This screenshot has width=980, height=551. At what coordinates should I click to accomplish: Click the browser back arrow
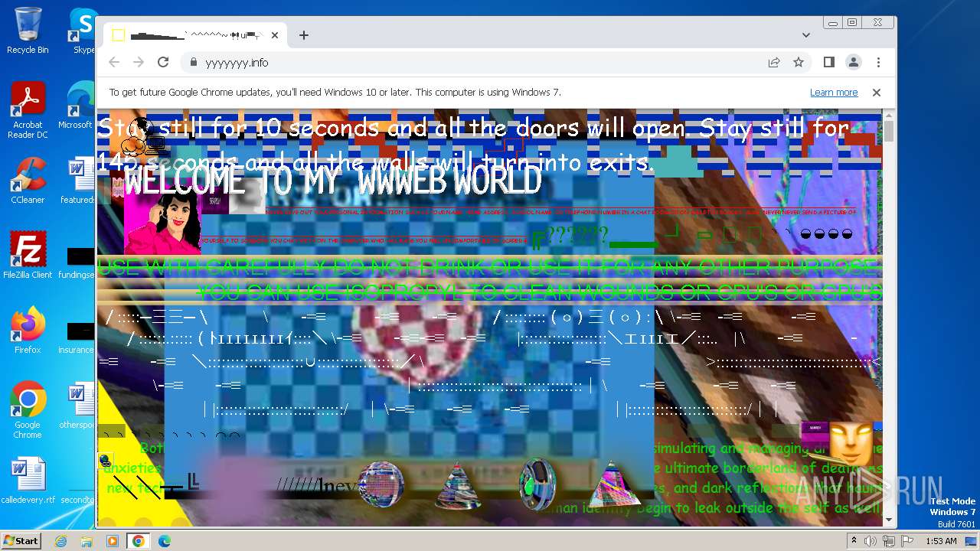coord(114,63)
